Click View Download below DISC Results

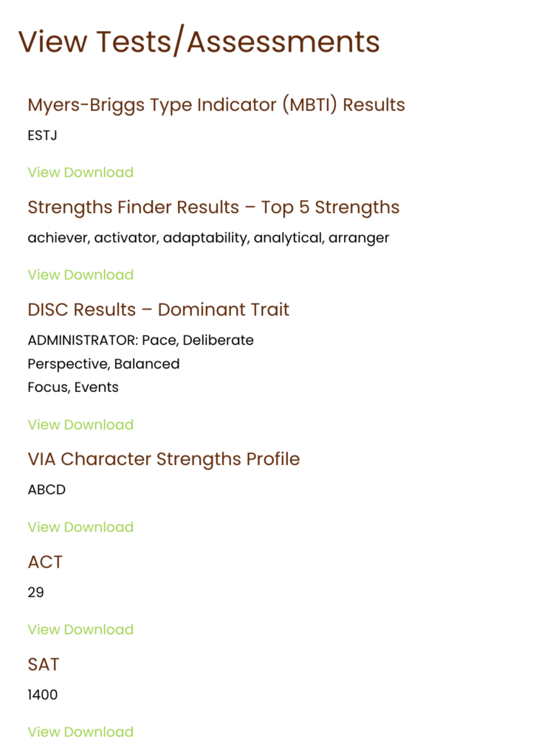(x=80, y=425)
